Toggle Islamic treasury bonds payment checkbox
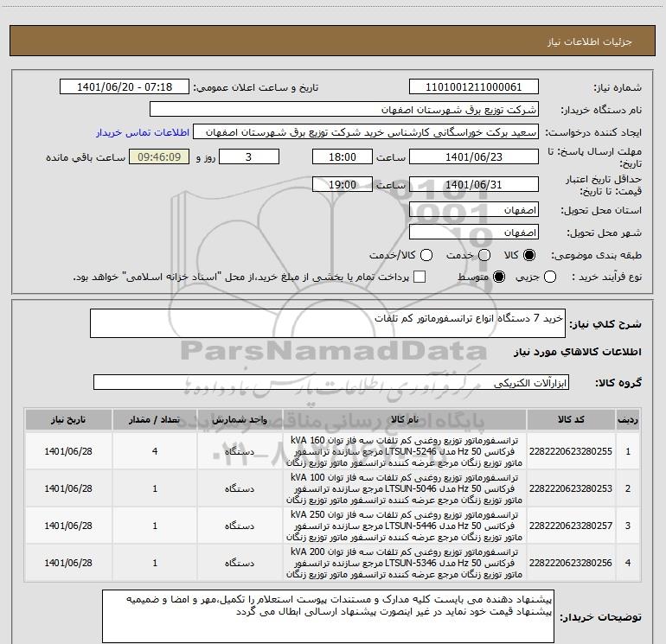The height and width of the screenshot is (644, 666). [419, 277]
